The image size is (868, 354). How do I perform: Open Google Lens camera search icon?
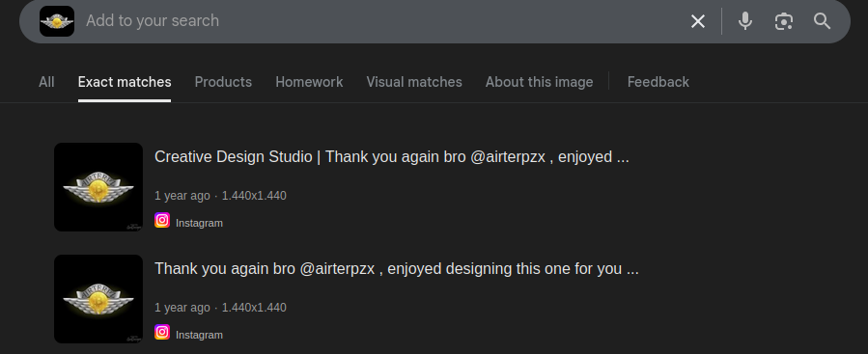783,21
